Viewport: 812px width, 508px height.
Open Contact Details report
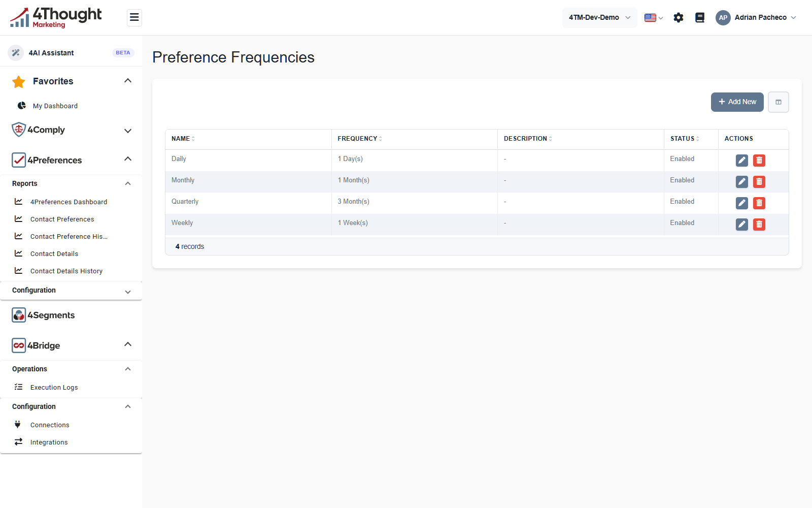click(54, 253)
